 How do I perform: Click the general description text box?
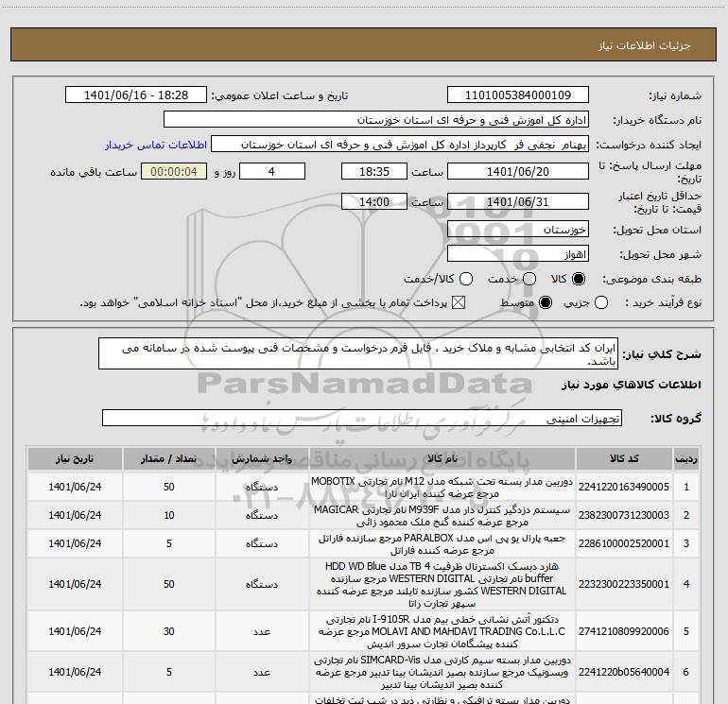pos(358,353)
